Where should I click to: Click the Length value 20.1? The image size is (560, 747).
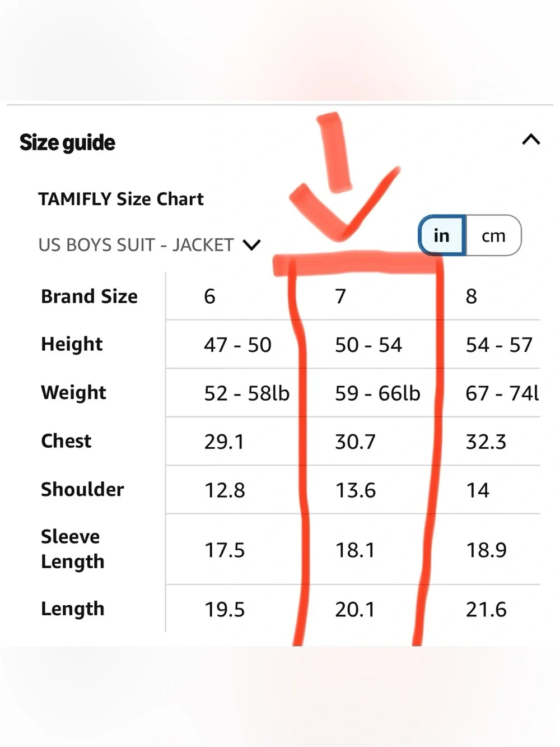[x=355, y=610]
